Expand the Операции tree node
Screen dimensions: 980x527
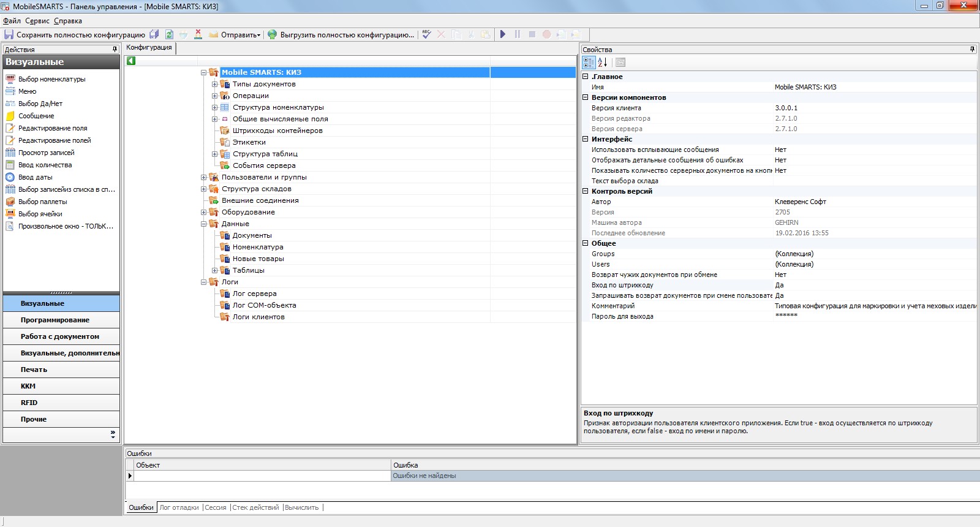pyautogui.click(x=215, y=96)
